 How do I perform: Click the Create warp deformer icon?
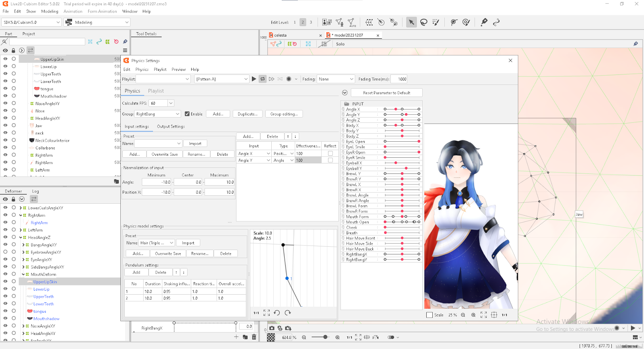click(369, 22)
